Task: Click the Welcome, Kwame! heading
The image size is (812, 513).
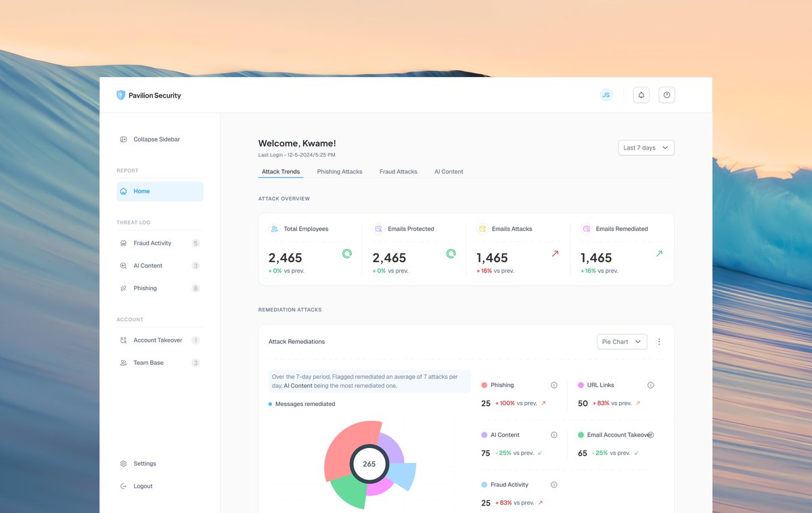Action: (297, 143)
